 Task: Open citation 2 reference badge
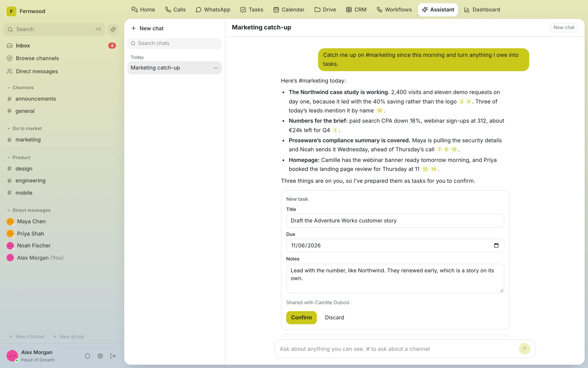click(x=462, y=102)
